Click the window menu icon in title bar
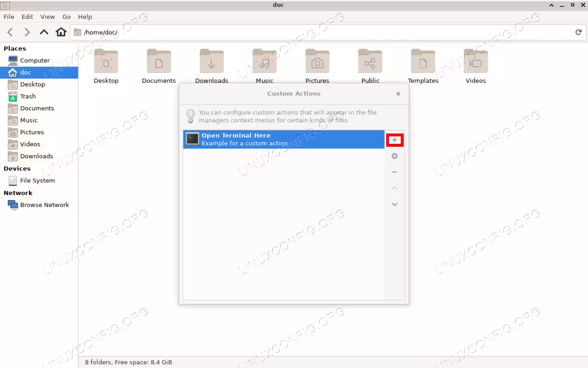 [x=5, y=5]
